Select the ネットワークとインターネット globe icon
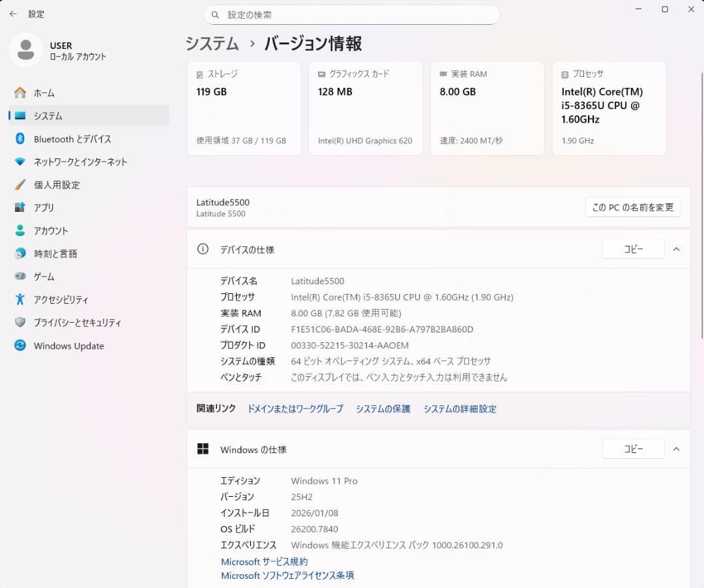Screen dimensions: 704x588 click(x=20, y=162)
